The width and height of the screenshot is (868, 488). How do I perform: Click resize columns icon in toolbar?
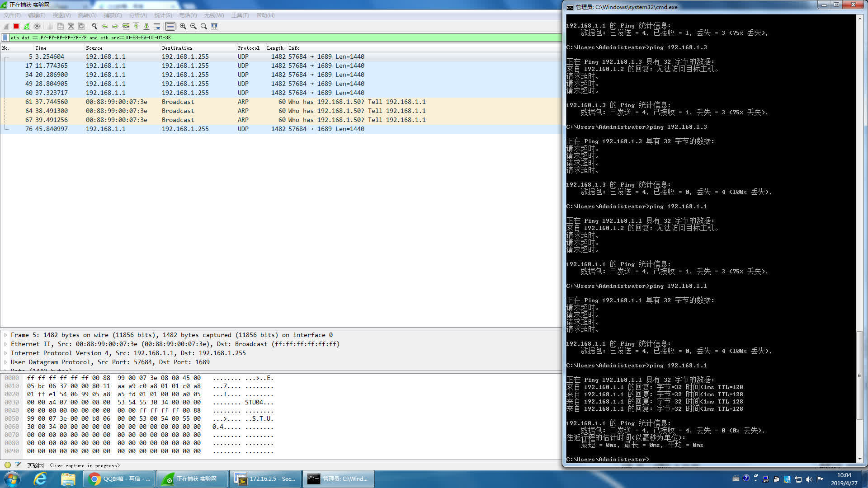[x=214, y=26]
